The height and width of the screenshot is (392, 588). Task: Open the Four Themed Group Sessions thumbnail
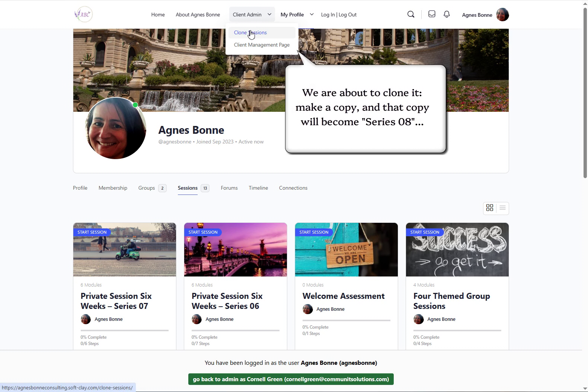tap(457, 250)
